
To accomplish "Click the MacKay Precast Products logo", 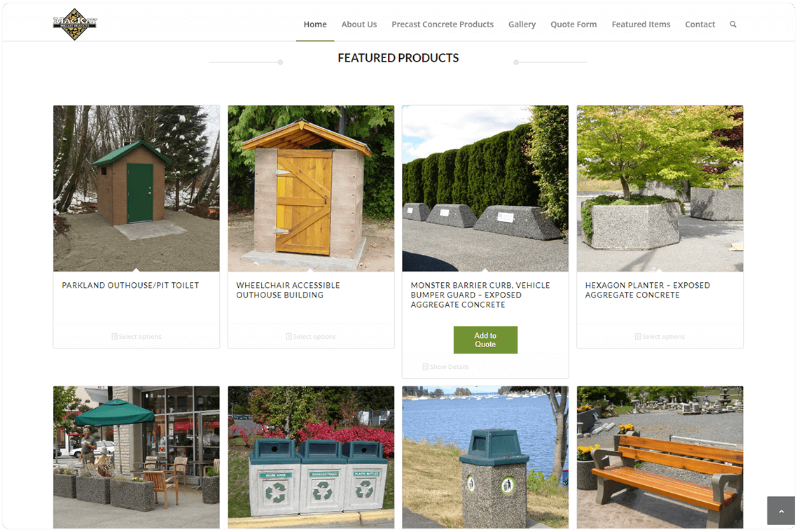I will click(75, 24).
